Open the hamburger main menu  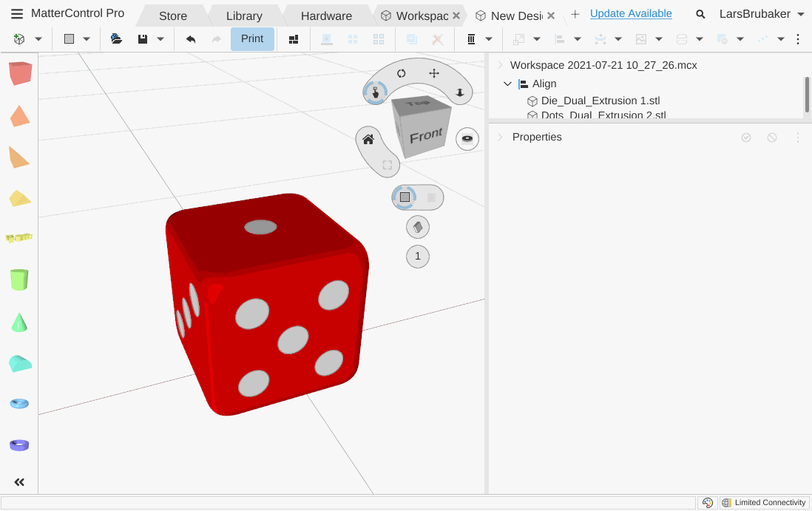[x=16, y=14]
